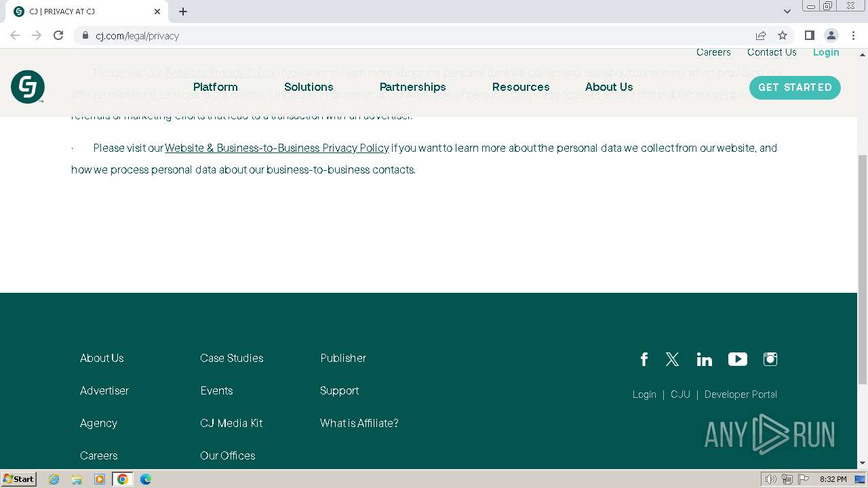
Task: Open tab search chevron
Action: (787, 12)
